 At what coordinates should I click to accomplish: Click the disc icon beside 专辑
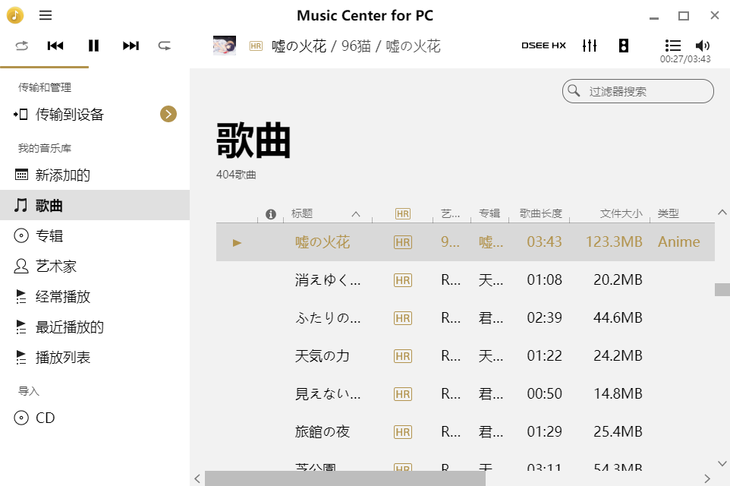tap(21, 236)
